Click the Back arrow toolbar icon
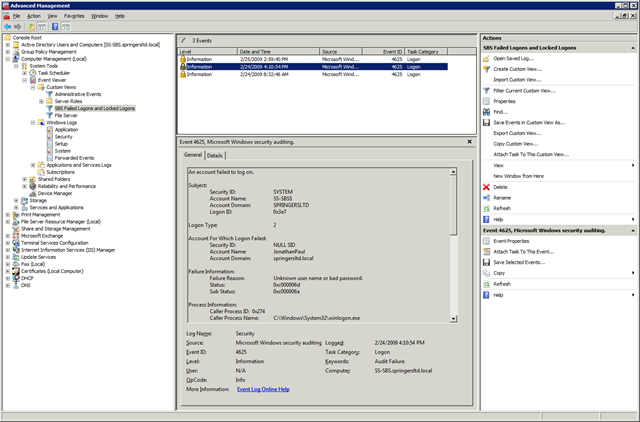The width and height of the screenshot is (640, 422). coord(7,27)
